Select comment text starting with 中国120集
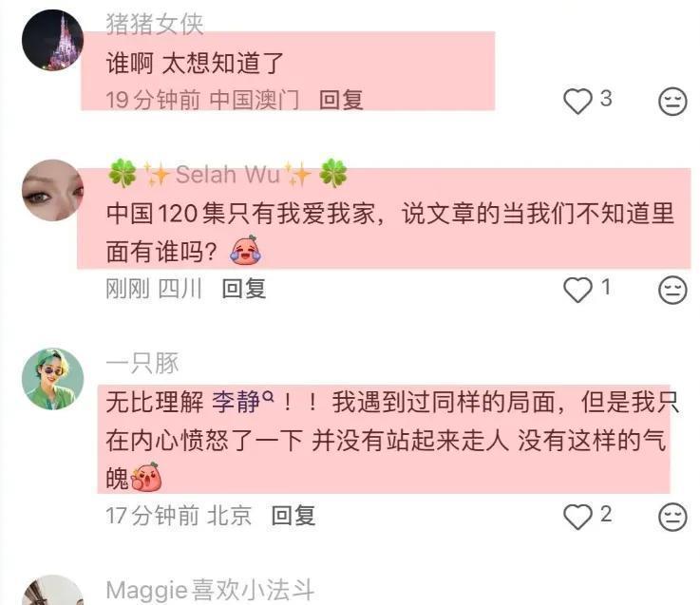 click(x=390, y=232)
